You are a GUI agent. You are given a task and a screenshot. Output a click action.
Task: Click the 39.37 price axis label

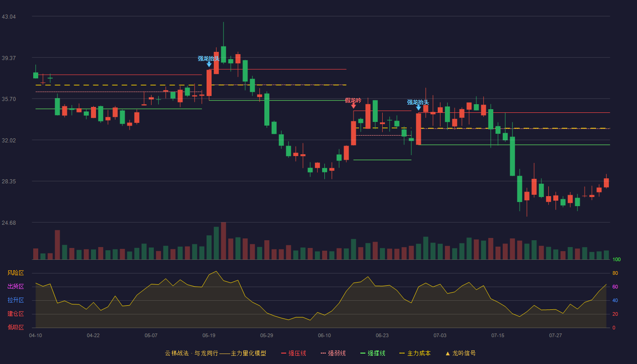coord(9,58)
